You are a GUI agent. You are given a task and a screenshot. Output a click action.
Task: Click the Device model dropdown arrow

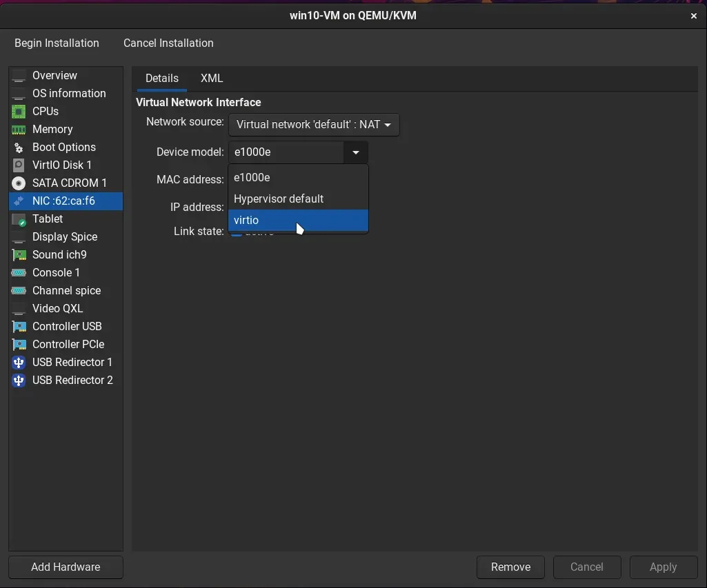356,153
